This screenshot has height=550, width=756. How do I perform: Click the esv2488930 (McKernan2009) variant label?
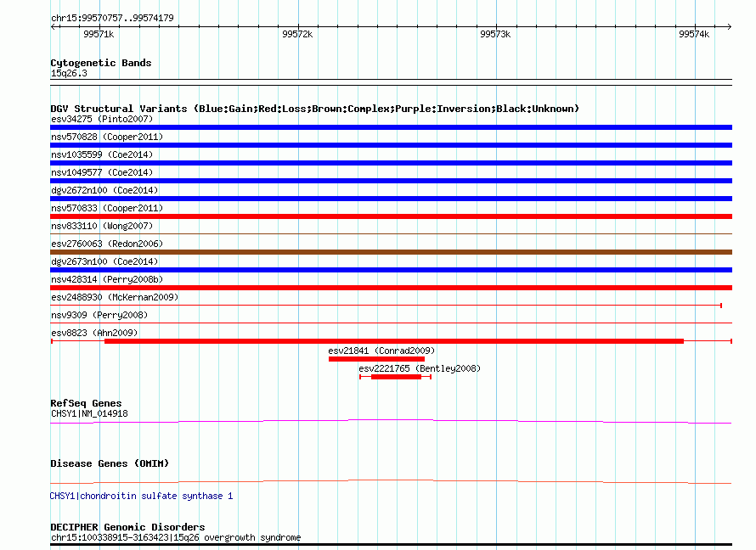pyautogui.click(x=115, y=297)
